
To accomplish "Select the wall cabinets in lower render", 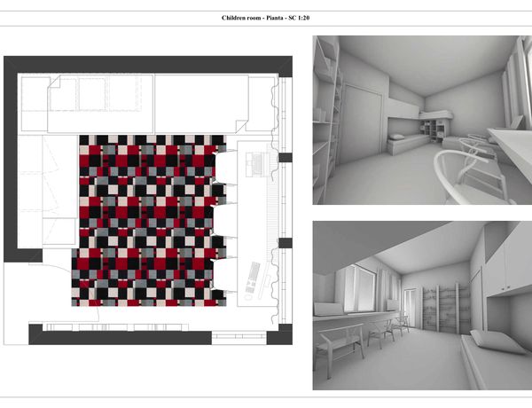I will pyautogui.click(x=505, y=262).
